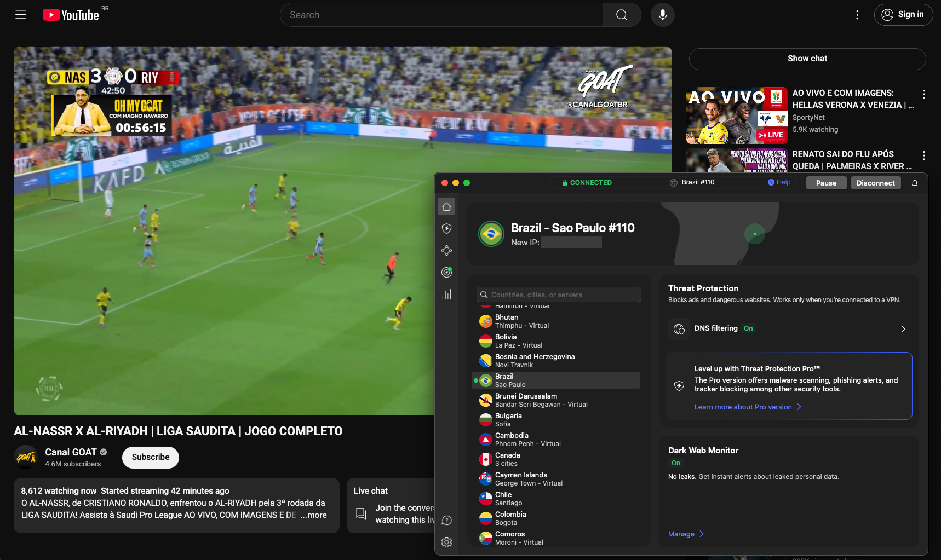
Task: Connect to Bosnia and Herzegovina server
Action: 555,361
